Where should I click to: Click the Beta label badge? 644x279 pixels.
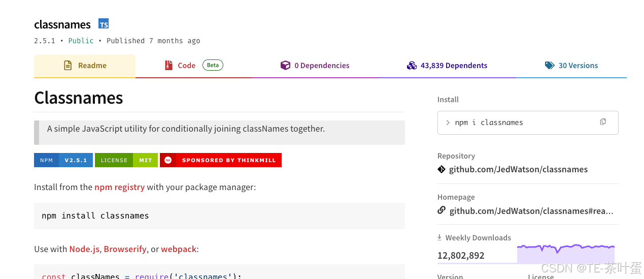[x=213, y=65]
